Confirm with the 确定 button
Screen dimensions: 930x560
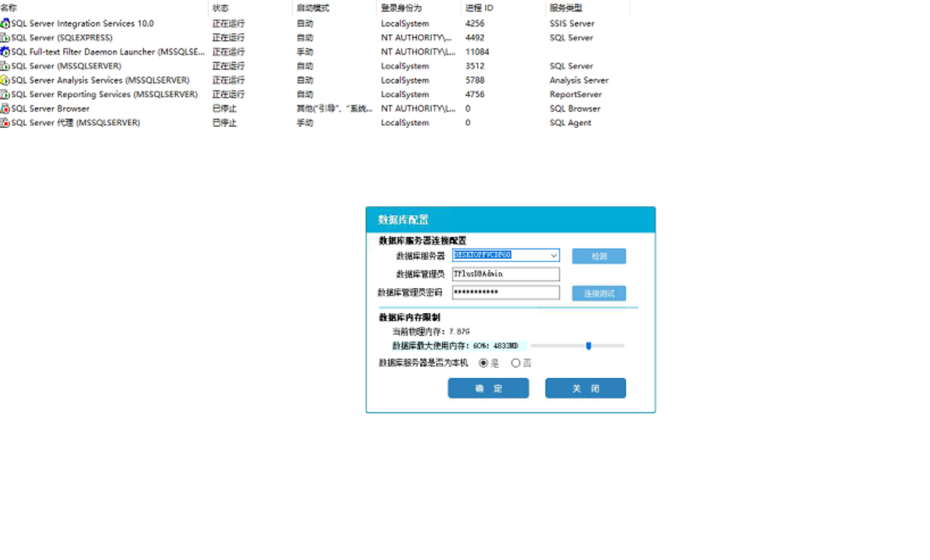488,388
